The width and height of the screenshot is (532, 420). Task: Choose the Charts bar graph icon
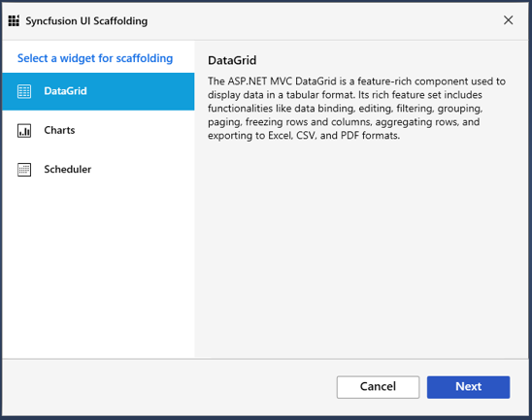24,131
